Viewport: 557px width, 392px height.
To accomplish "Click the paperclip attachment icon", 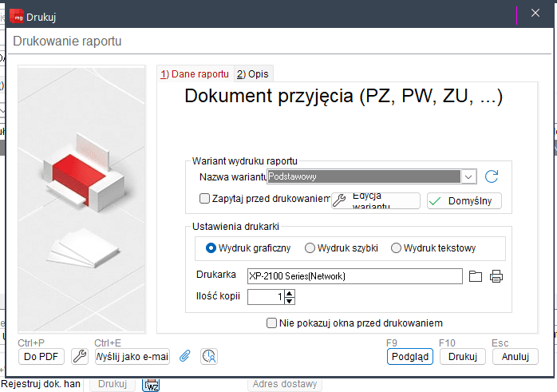I will click(184, 357).
